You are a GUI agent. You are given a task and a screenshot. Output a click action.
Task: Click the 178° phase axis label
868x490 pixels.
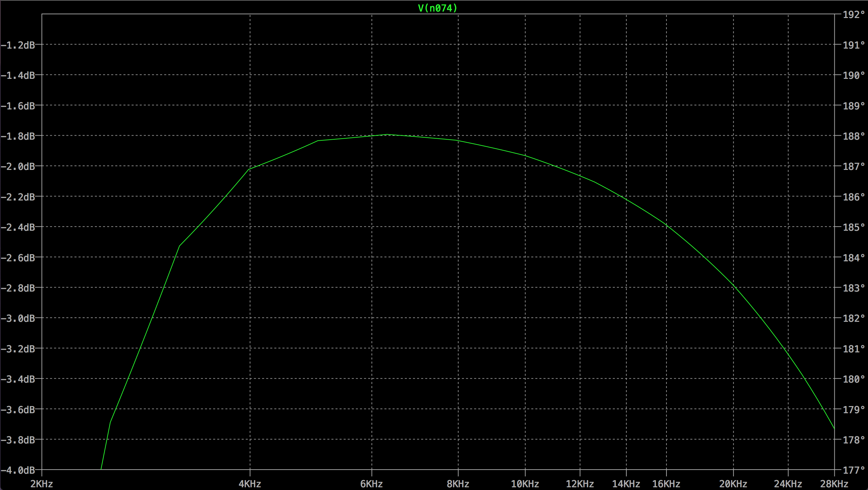[x=854, y=440]
